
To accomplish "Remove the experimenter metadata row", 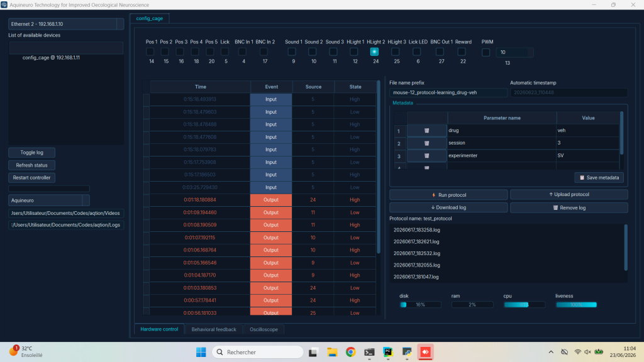I will (427, 156).
